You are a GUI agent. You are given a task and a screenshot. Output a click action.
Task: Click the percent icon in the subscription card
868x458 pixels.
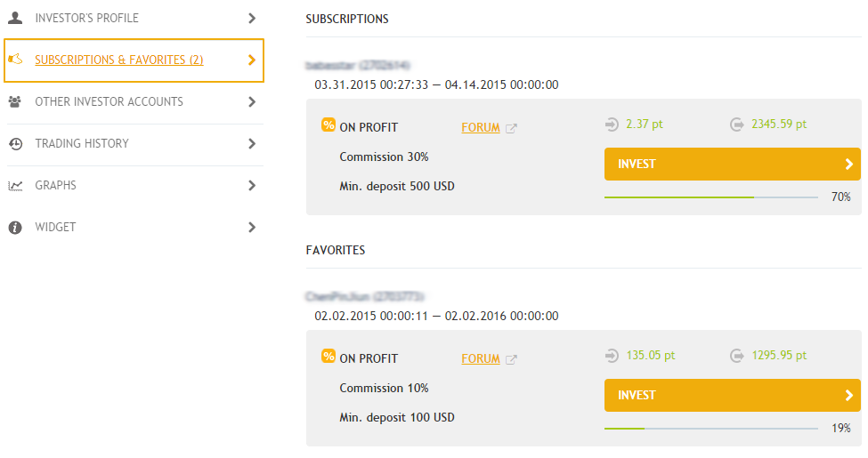click(329, 125)
